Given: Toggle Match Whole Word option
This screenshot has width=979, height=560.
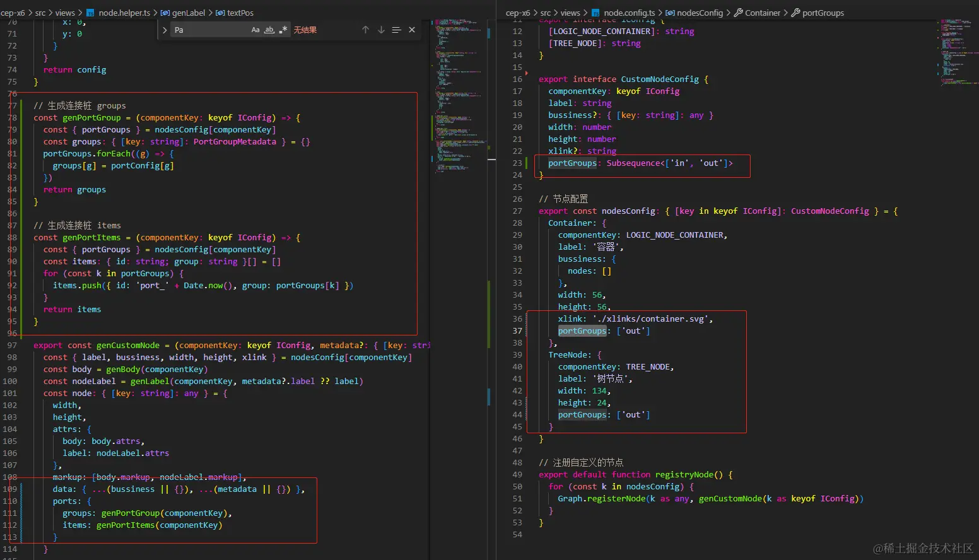Looking at the screenshot, I should click(269, 30).
